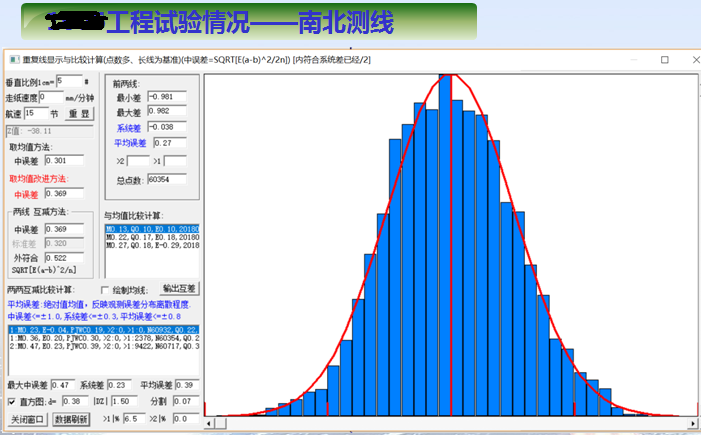This screenshot has width=701, height=435.
Task: Click the empty >2 field in 前两线
Action: tap(138, 161)
